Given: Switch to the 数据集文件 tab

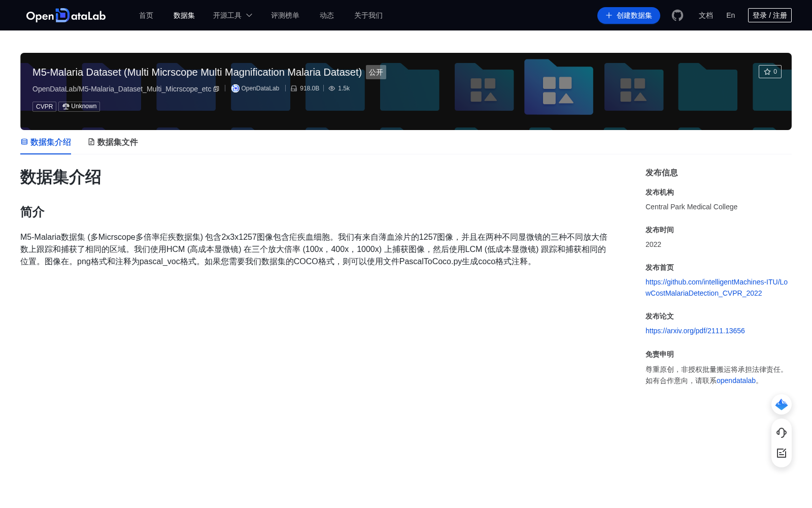Looking at the screenshot, I should tap(113, 142).
